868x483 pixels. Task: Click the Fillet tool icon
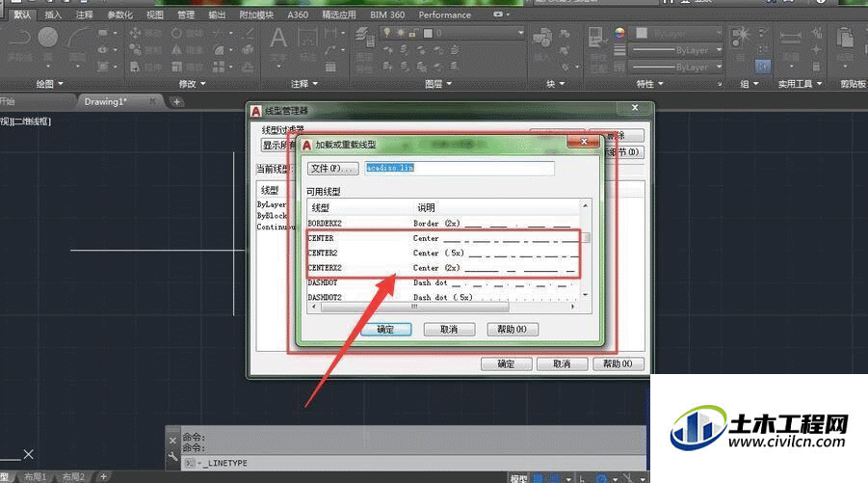220,50
